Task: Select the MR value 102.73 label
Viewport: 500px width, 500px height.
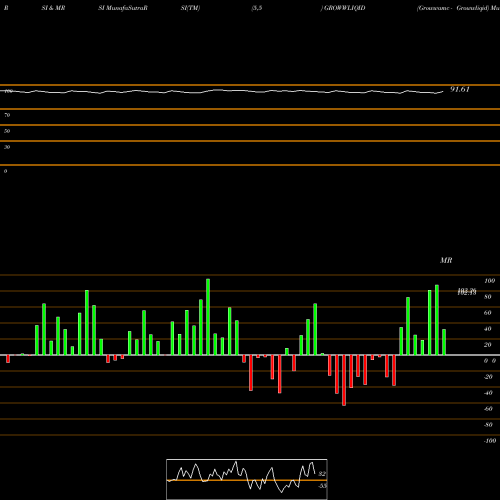Action: coord(467,292)
